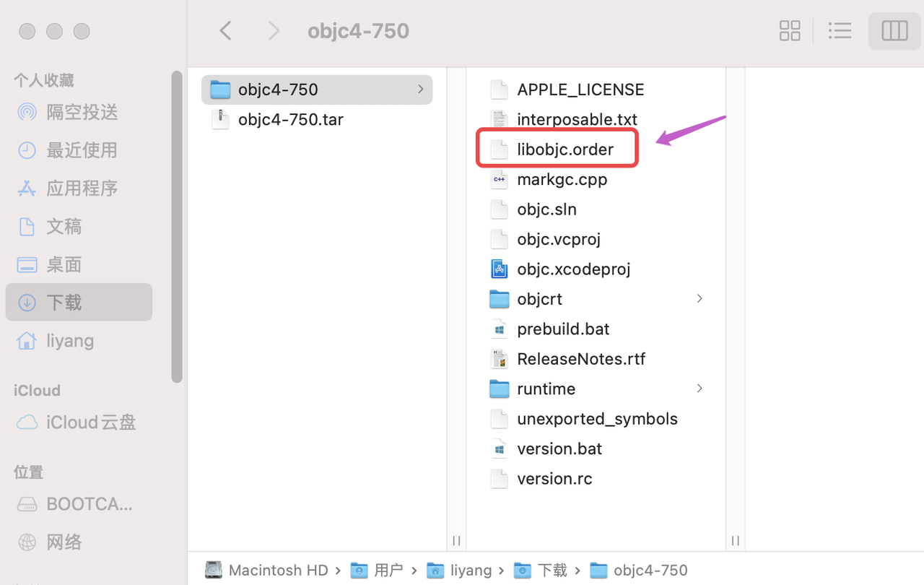Click first column resize handle
Screen dimensions: 924x585
click(x=456, y=540)
